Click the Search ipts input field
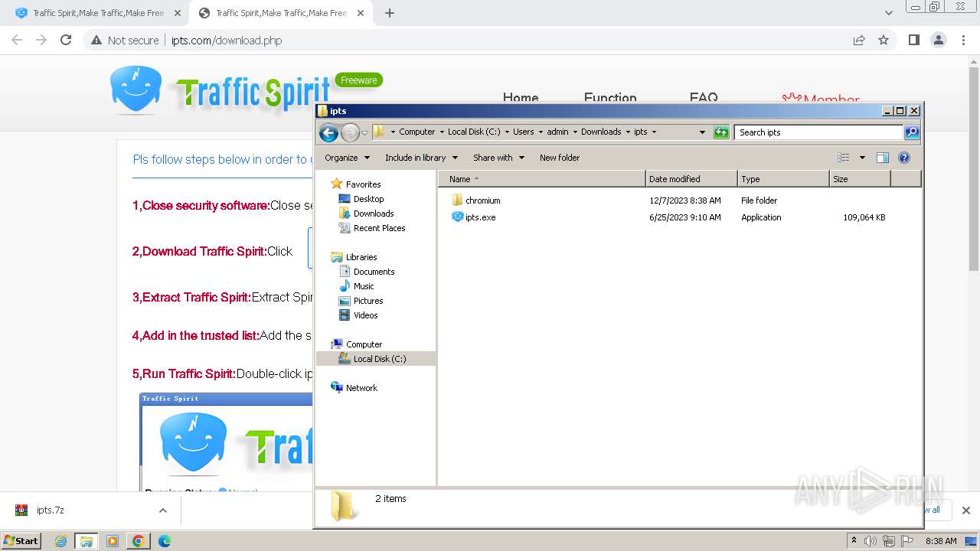Viewport: 980px width, 551px height. (819, 132)
